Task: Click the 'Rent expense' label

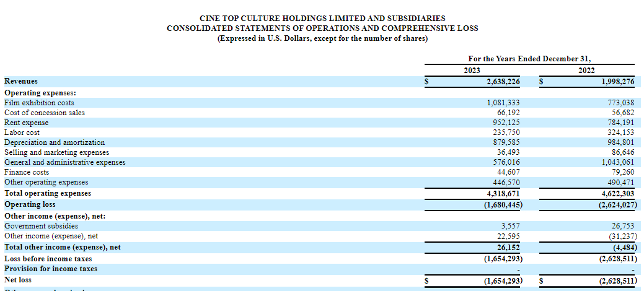Action: point(26,123)
